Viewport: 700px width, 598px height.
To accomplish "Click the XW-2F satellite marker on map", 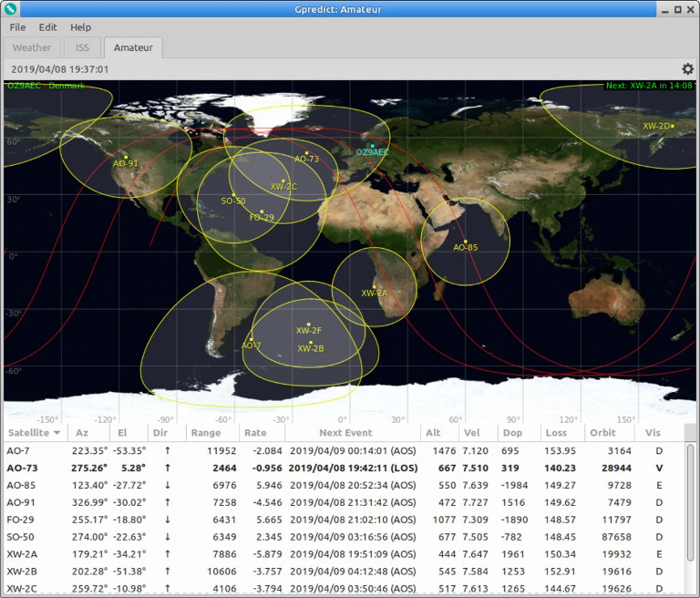I will 308,325.
